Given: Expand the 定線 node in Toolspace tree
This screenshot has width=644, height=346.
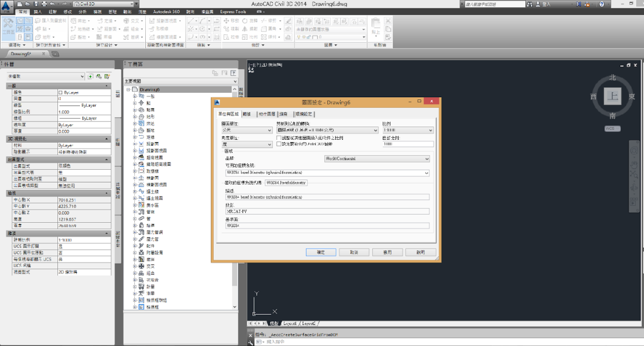Looking at the screenshot, I should tap(134, 137).
